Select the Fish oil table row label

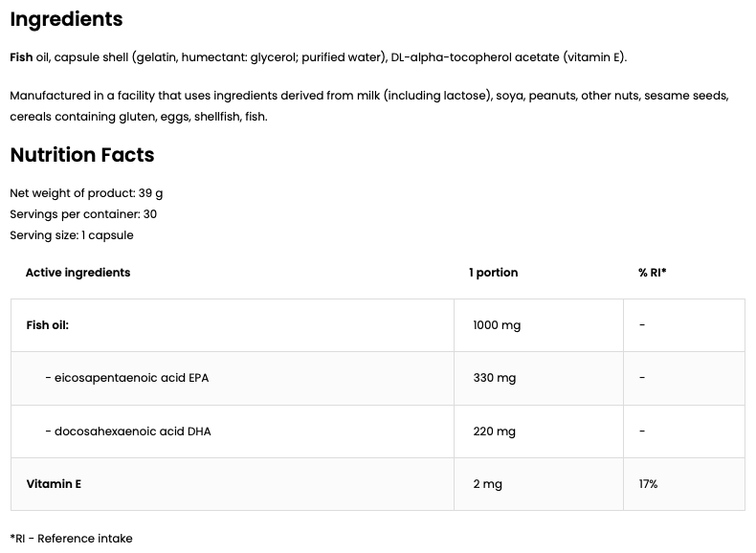pyautogui.click(x=47, y=325)
